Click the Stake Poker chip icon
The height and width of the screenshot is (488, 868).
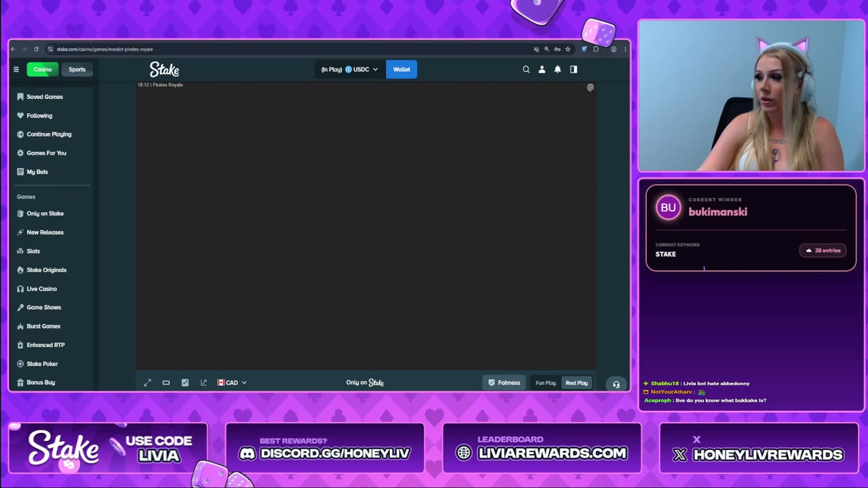point(20,364)
